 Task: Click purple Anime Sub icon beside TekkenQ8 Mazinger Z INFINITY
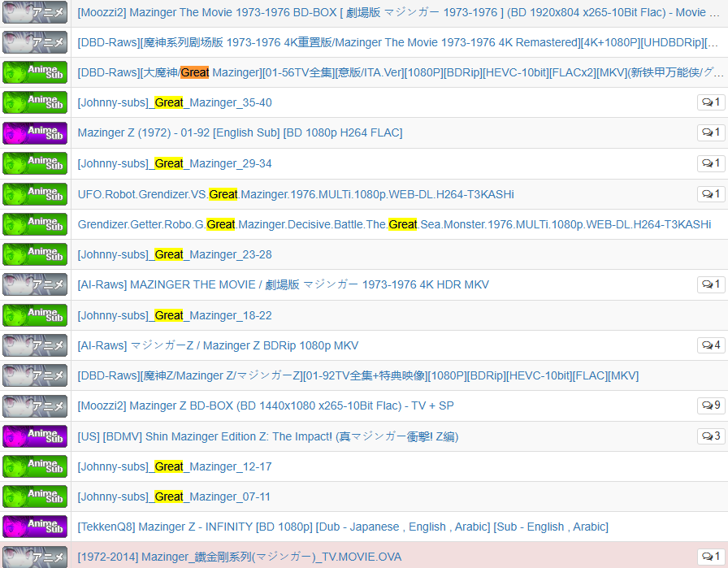pos(35,527)
